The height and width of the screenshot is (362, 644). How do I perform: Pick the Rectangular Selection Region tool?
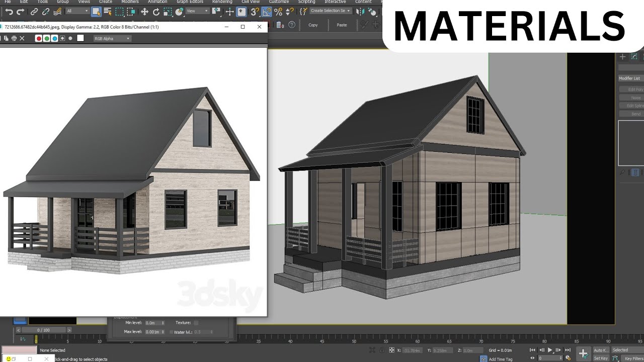(119, 12)
